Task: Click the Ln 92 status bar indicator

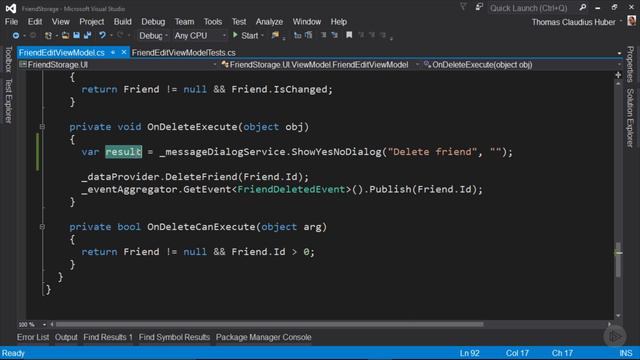Action: [x=469, y=353]
